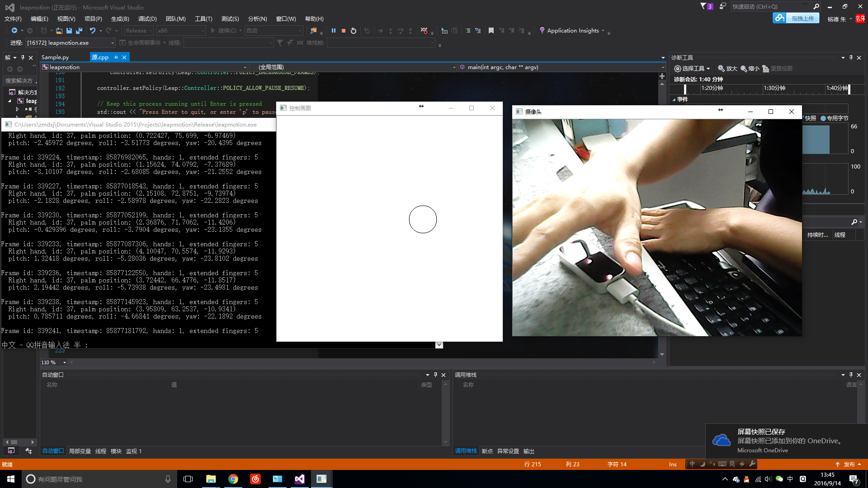Screen dimensions: 868x488
Task: Expand the leap project tree node
Action: [9, 101]
